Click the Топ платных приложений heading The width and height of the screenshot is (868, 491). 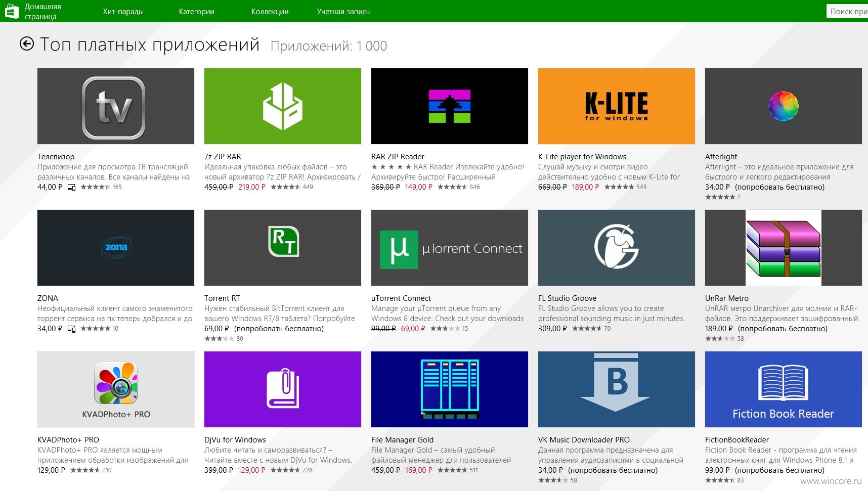pos(150,44)
